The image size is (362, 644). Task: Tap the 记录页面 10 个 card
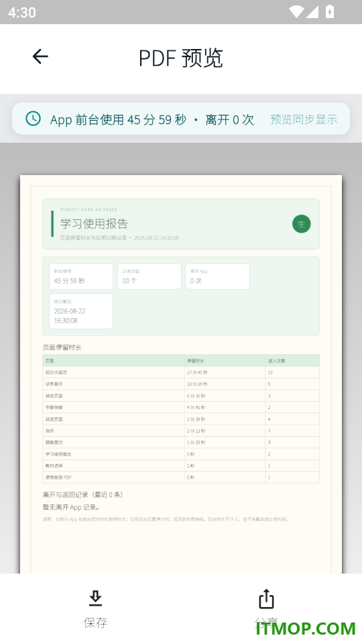click(149, 276)
